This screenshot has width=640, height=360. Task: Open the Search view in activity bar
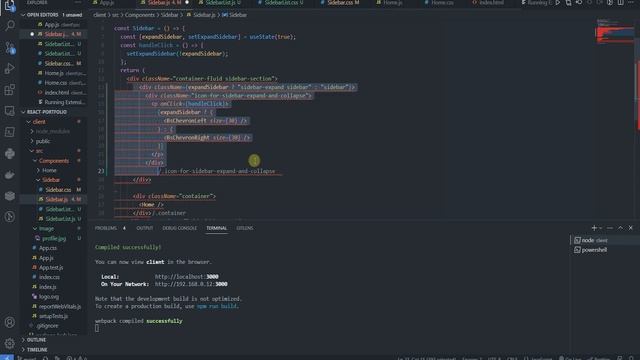tap(9, 26)
